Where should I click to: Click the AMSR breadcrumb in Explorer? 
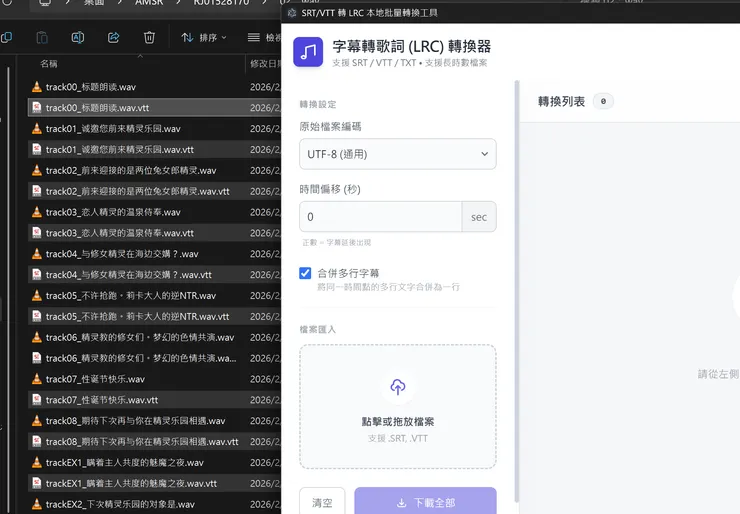pyautogui.click(x=149, y=2)
